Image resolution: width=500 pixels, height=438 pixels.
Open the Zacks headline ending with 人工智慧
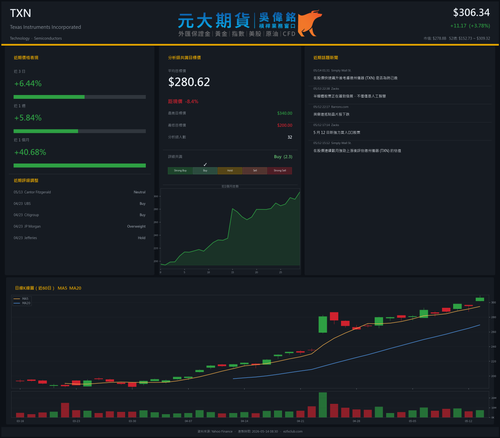coord(349,96)
